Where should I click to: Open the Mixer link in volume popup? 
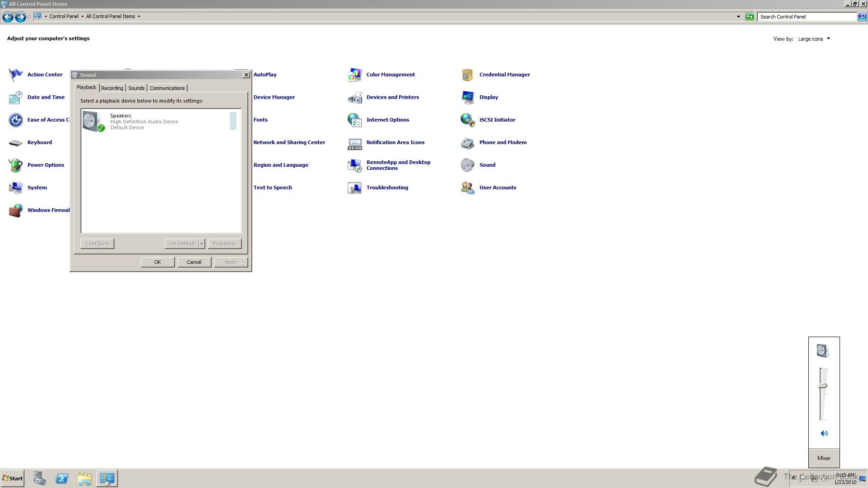point(824,458)
